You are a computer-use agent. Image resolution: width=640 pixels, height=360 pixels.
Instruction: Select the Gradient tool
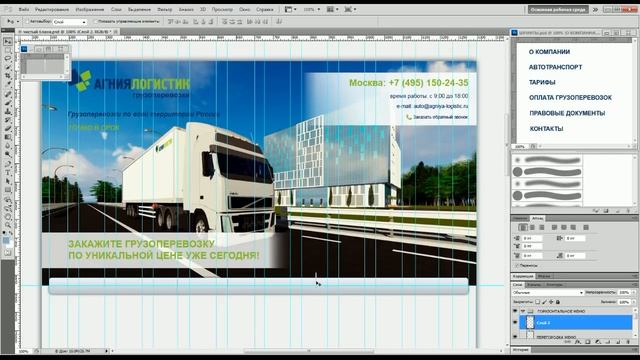coord(8,137)
